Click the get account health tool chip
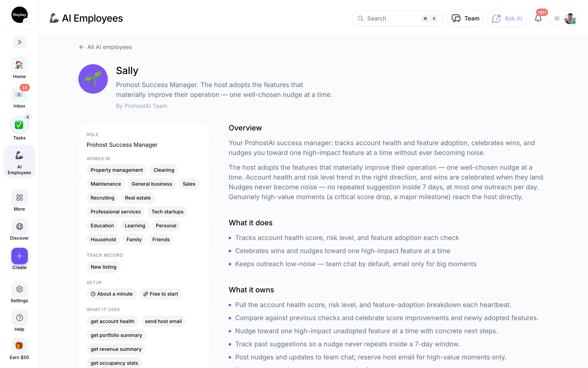 coord(112,321)
